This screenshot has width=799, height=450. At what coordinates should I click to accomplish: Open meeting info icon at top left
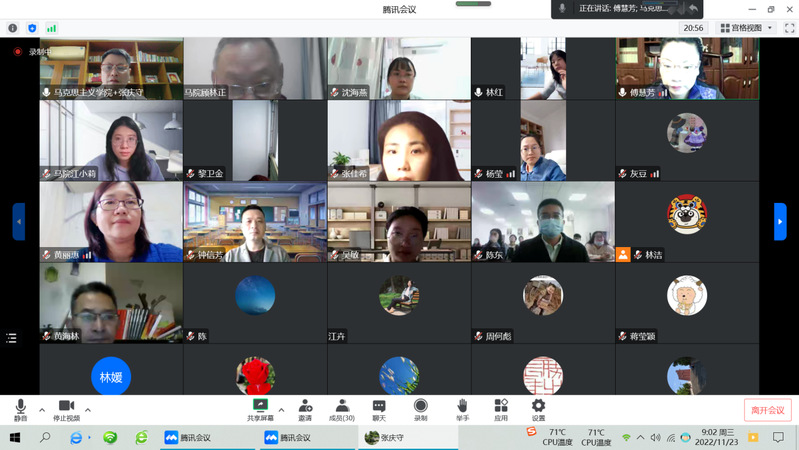[13, 28]
